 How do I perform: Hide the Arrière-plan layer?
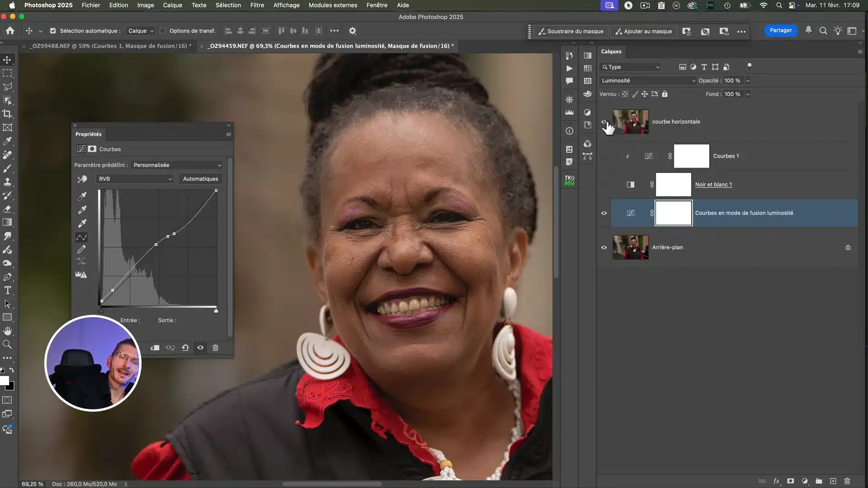pos(604,247)
